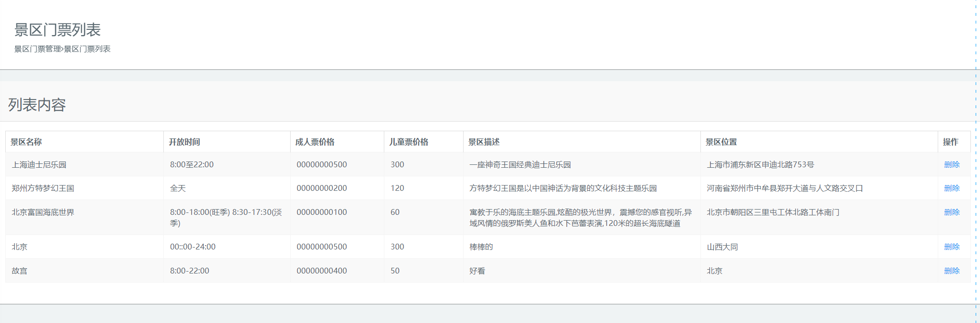Delete the 北京富国海底世界 row
980x323 pixels.
click(x=952, y=212)
